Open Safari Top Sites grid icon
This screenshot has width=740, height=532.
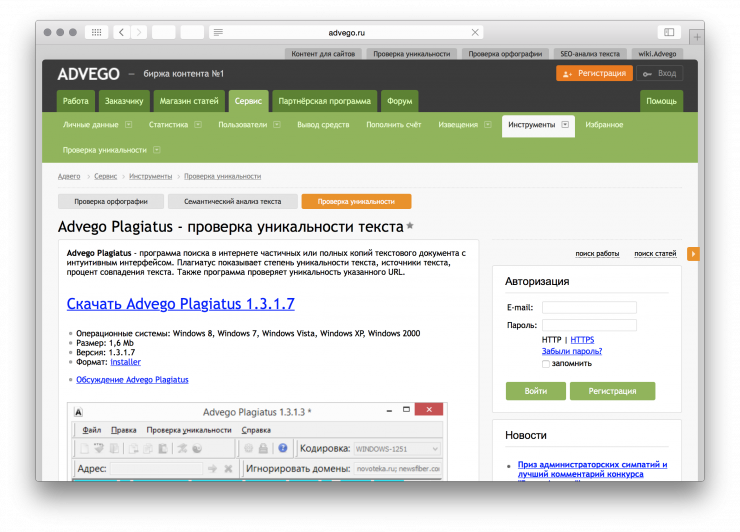coord(96,32)
